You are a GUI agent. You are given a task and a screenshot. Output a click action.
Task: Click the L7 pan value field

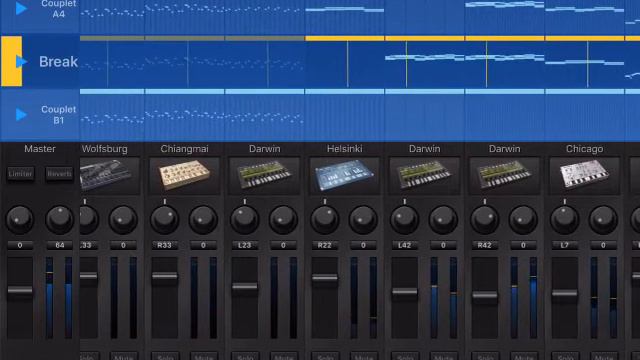565,245
